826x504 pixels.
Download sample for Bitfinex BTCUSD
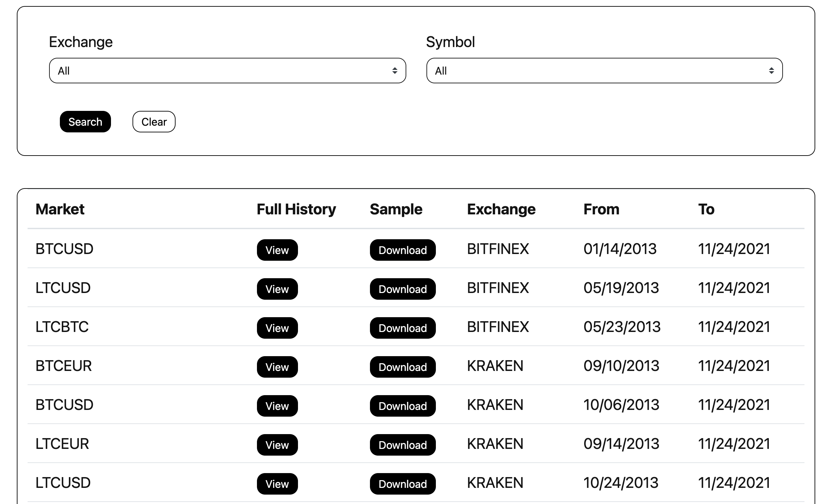[403, 250]
